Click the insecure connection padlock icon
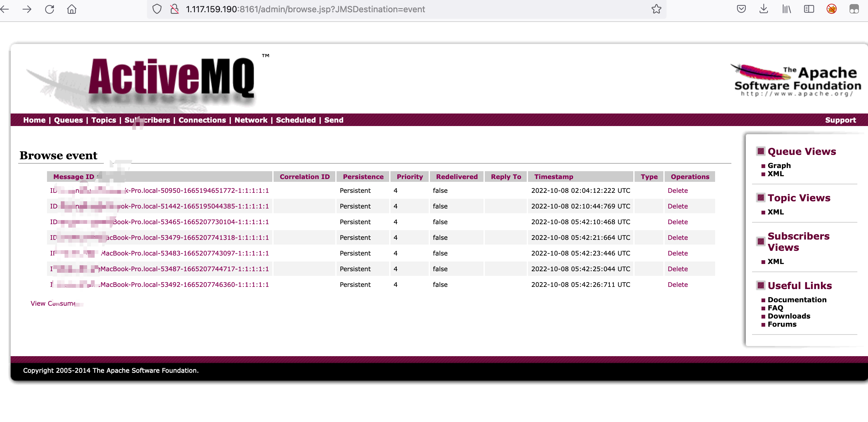This screenshot has width=868, height=422. (x=174, y=9)
